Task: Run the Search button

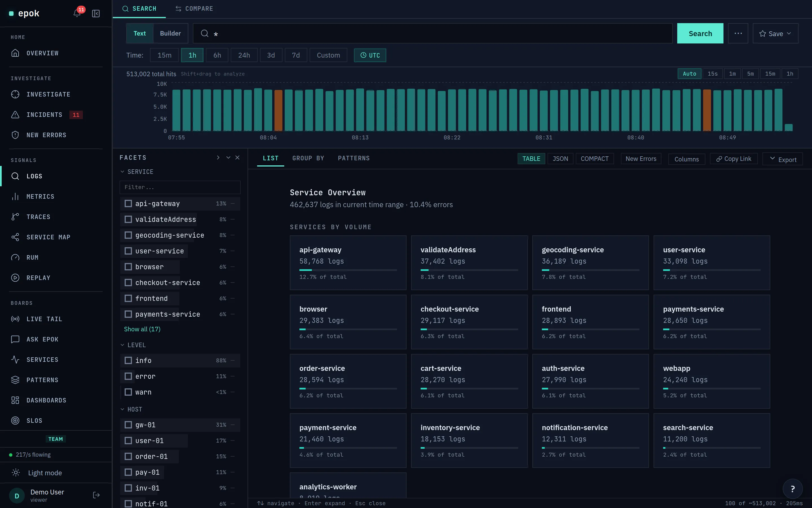Action: [x=700, y=33]
